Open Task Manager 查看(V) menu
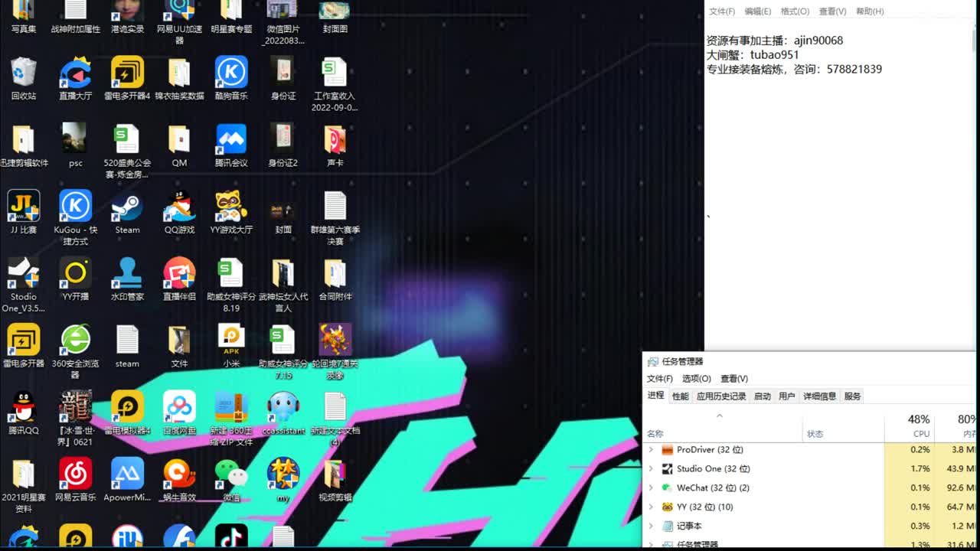Viewport: 980px width, 551px height. click(733, 379)
